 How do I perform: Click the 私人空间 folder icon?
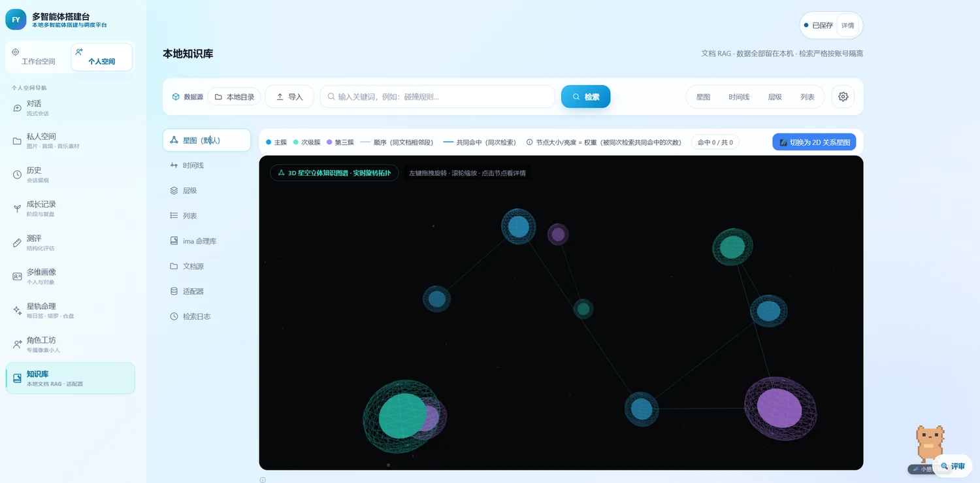coord(17,141)
